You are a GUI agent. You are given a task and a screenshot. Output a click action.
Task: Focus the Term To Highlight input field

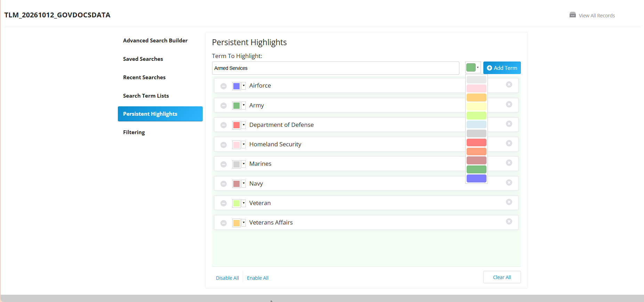click(336, 68)
